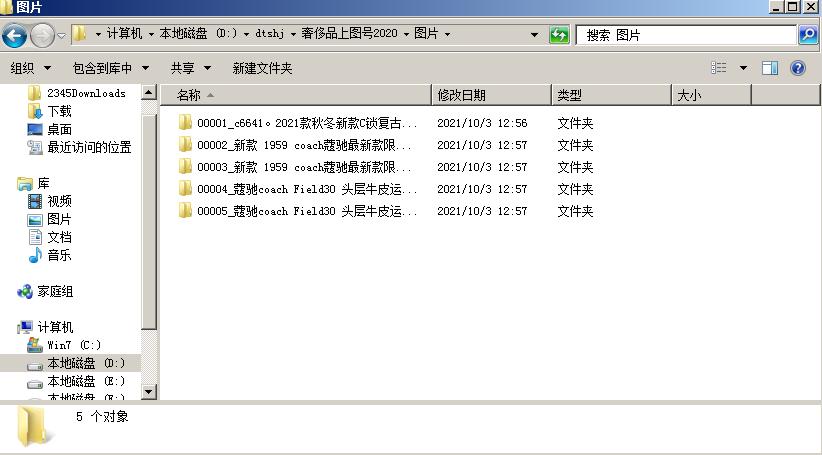This screenshot has height=455, width=822.
Task: Click 计算机 in the address path
Action: 124,34
